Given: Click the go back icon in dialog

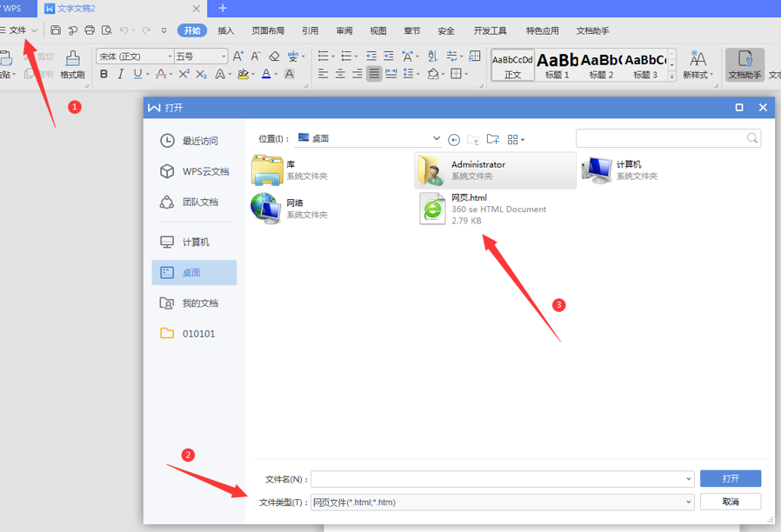Looking at the screenshot, I should tap(454, 140).
